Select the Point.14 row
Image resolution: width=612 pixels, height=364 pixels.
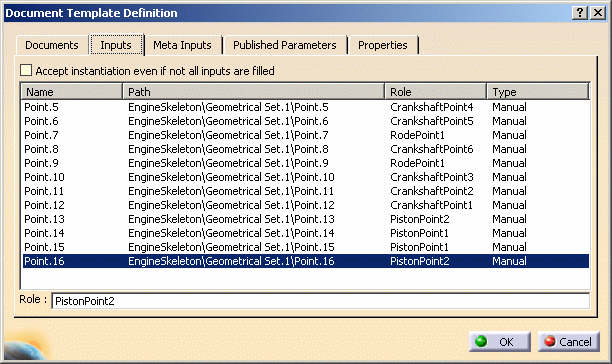(306, 233)
